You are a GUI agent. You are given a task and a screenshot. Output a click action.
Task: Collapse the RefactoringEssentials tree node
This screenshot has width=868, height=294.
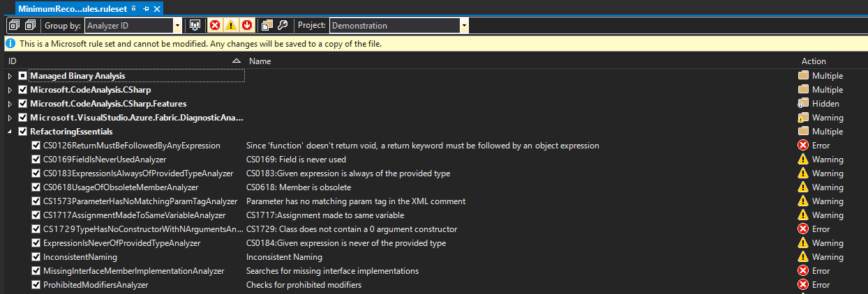10,132
